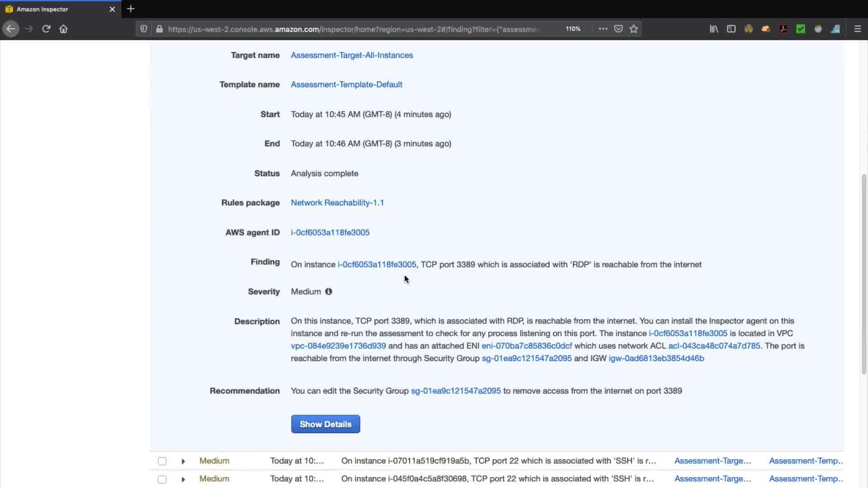This screenshot has width=868, height=488.
Task: Save page to Pocket icon
Action: click(x=618, y=29)
